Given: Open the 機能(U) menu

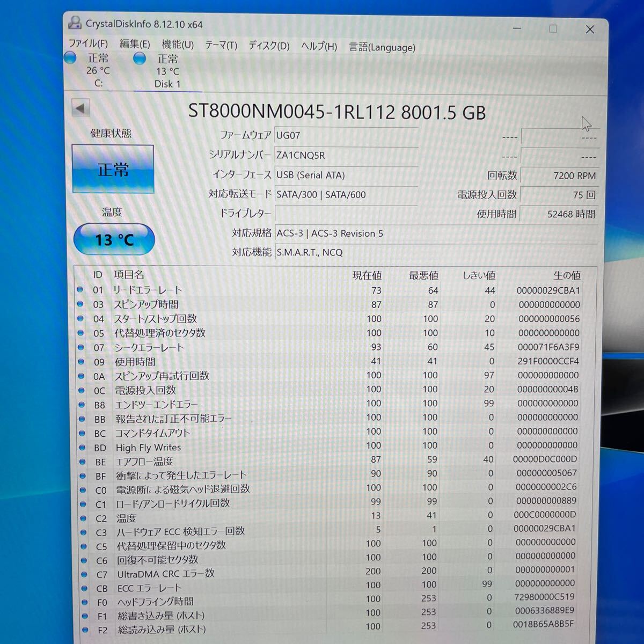Looking at the screenshot, I should point(178,45).
